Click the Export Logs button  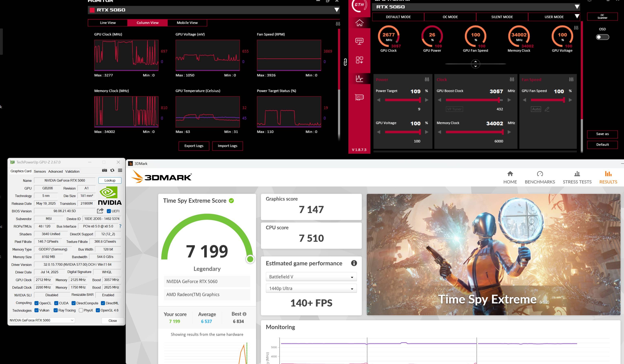coord(194,146)
